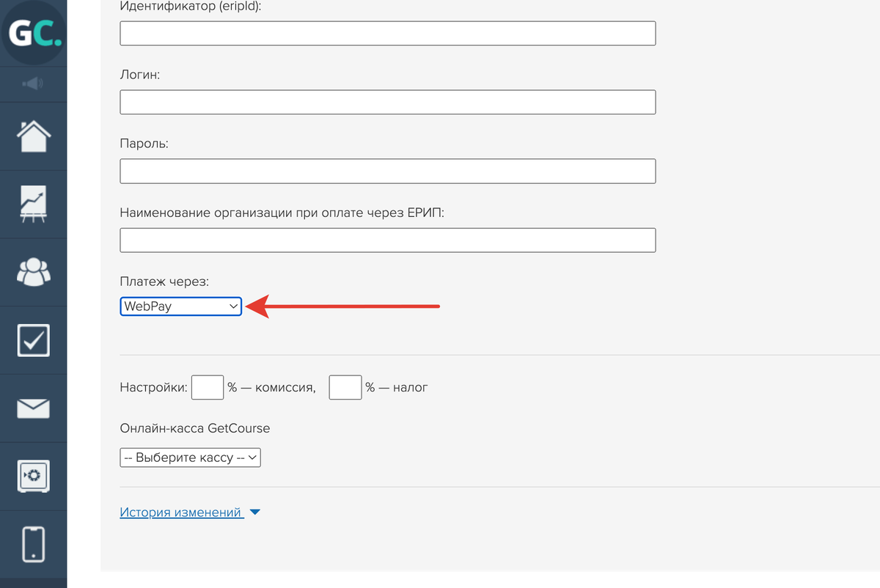Click the GetCourse GC logo
880x588 pixels.
33,34
